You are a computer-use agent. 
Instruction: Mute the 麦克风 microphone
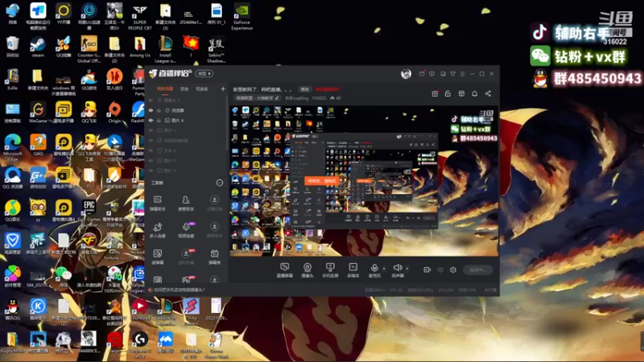[374, 269]
